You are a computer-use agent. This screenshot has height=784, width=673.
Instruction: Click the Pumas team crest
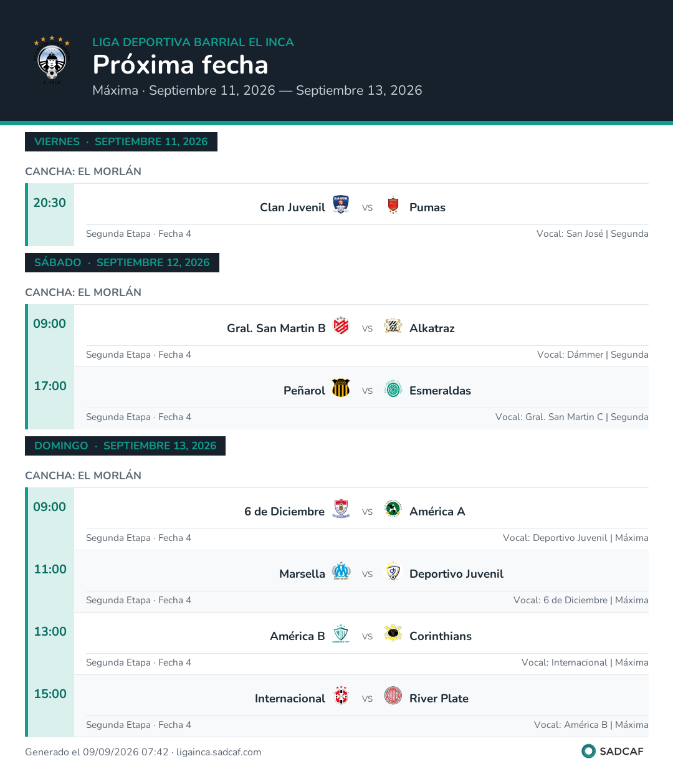pos(393,204)
